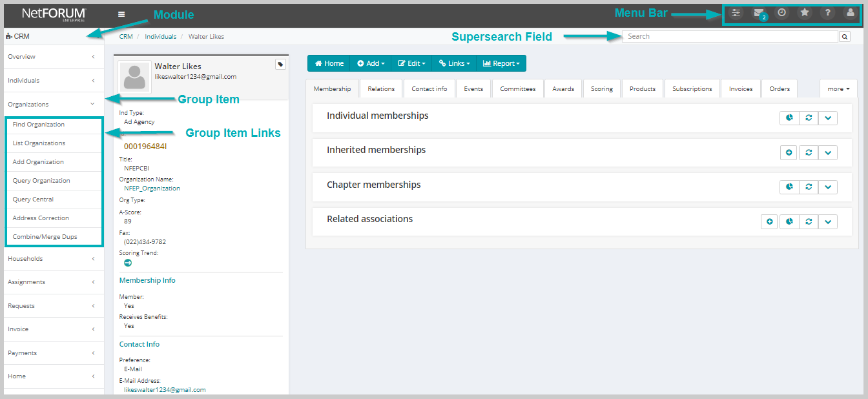Open recent history via the clock icon

tap(782, 12)
